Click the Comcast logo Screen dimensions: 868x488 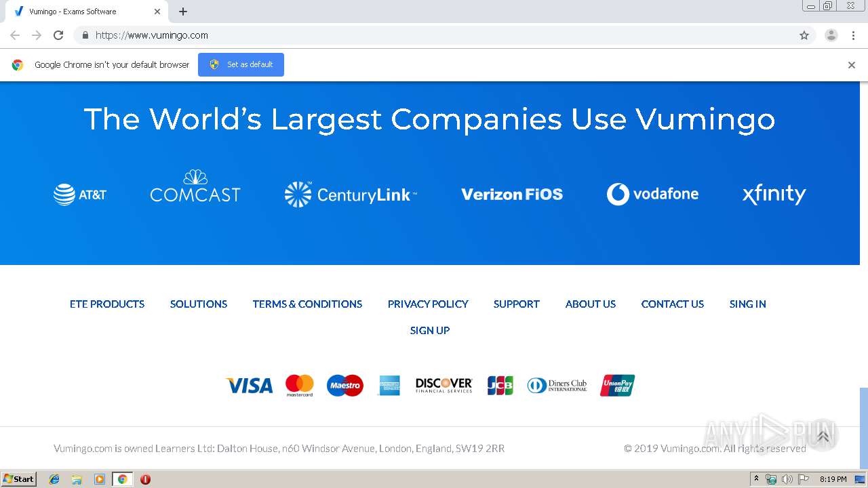195,186
